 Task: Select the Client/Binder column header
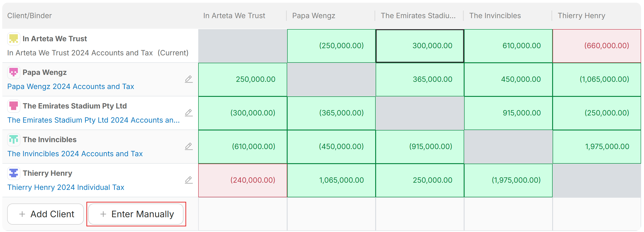tap(30, 15)
